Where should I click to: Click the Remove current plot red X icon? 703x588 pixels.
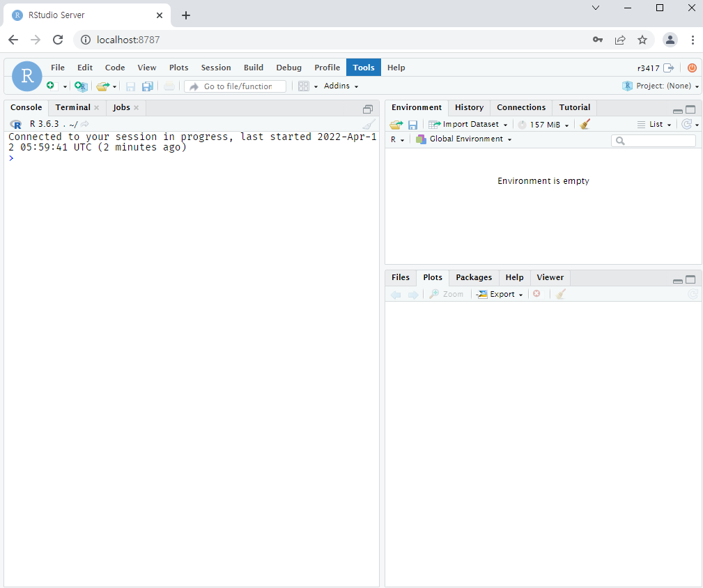tap(536, 294)
